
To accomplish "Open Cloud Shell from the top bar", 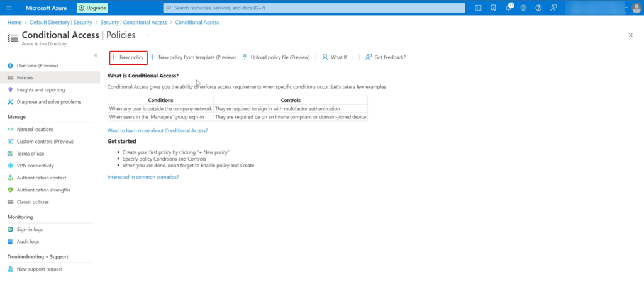I will tap(478, 8).
